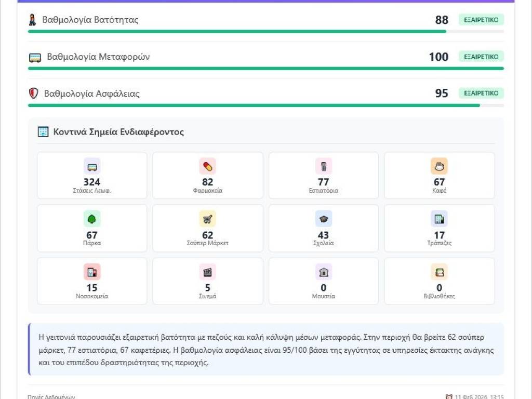Click the Βαθμολογία Μεταφορών heading
The height and width of the screenshot is (399, 532).
coord(98,57)
